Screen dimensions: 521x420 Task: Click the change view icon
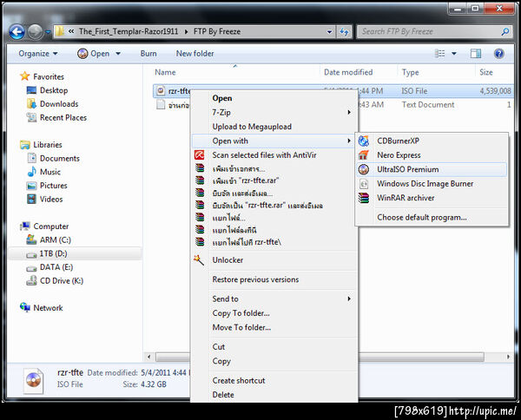[x=439, y=54]
